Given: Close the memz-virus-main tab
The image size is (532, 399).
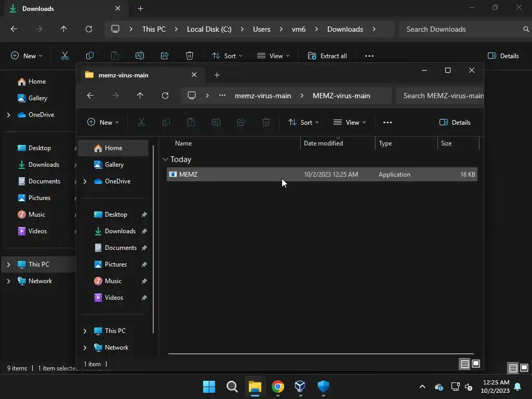Looking at the screenshot, I should click(x=194, y=75).
